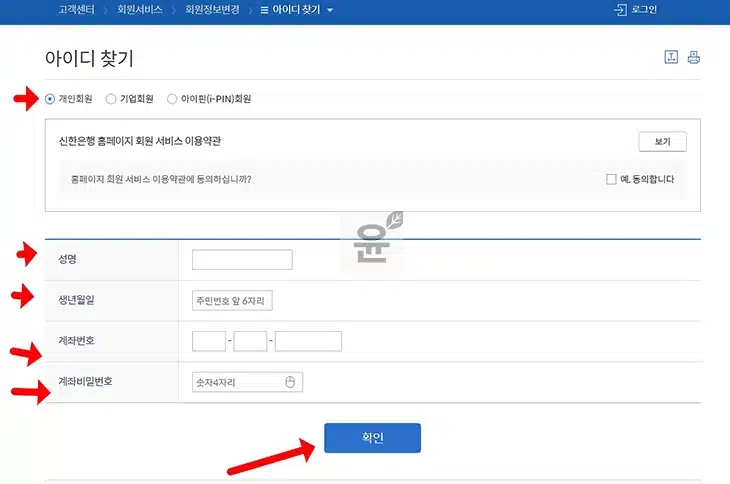Click the text size adjust icon

[x=671, y=57]
